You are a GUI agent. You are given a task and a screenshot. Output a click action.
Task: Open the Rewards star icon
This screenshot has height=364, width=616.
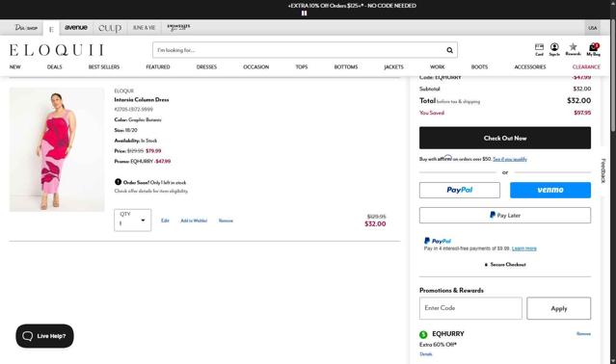(x=573, y=49)
